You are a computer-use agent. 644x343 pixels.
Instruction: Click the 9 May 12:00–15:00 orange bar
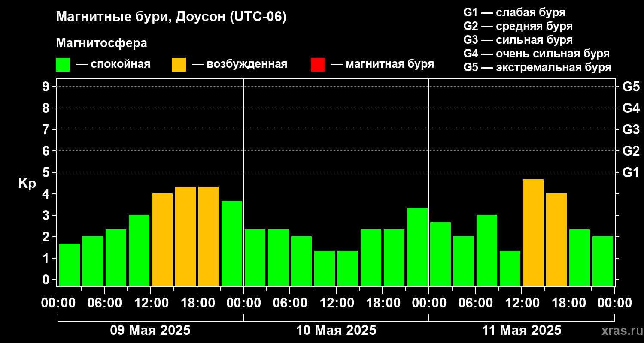pos(162,240)
